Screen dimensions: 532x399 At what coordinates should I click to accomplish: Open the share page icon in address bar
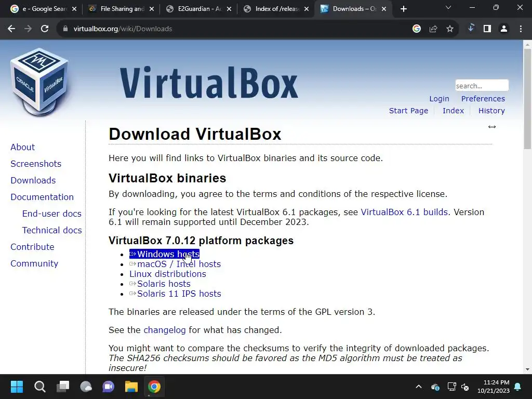click(433, 29)
